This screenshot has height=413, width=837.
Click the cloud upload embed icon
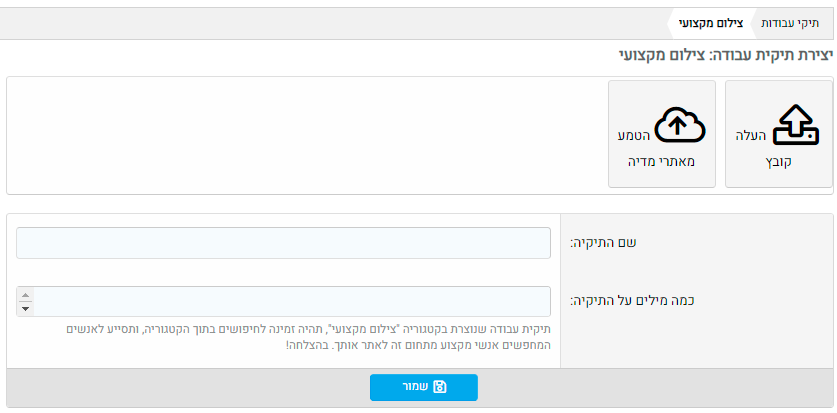click(x=679, y=125)
